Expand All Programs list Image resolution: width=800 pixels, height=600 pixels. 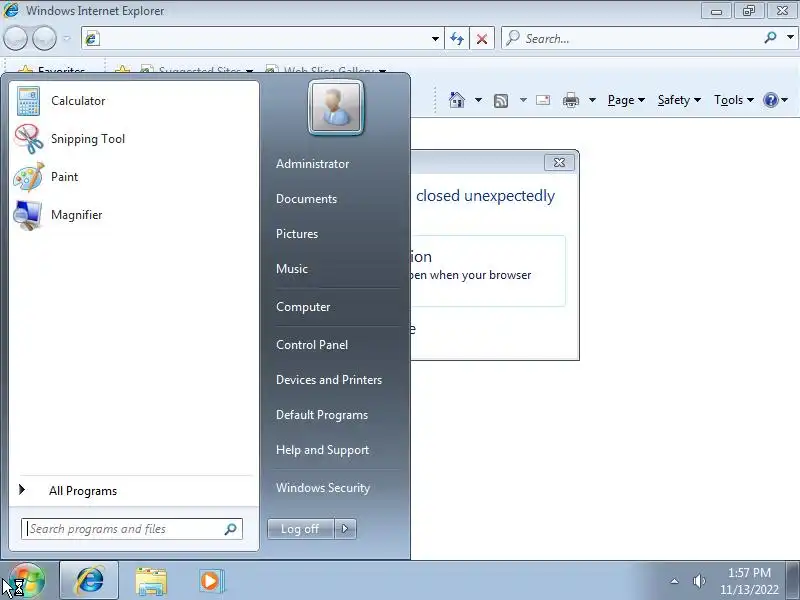(134, 491)
